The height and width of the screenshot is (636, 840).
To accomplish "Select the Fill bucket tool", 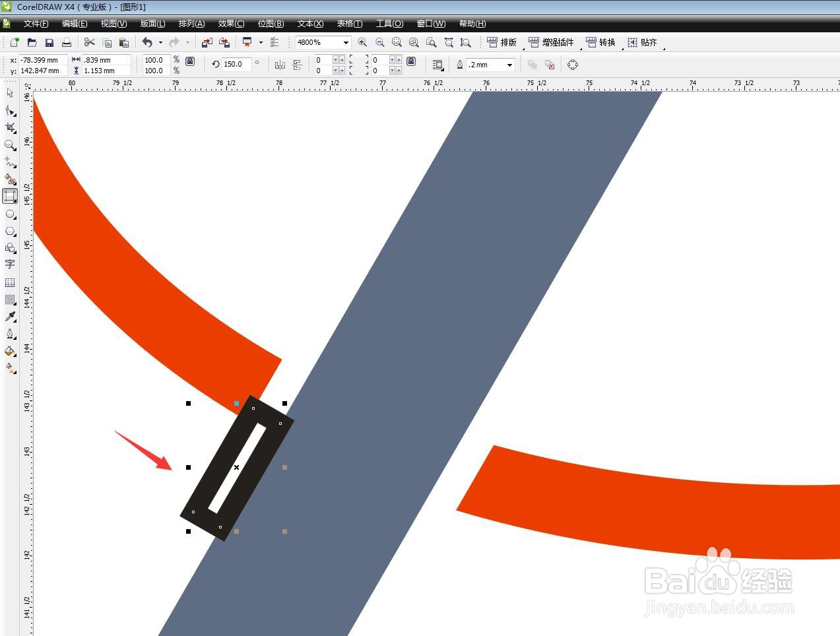I will [x=10, y=351].
